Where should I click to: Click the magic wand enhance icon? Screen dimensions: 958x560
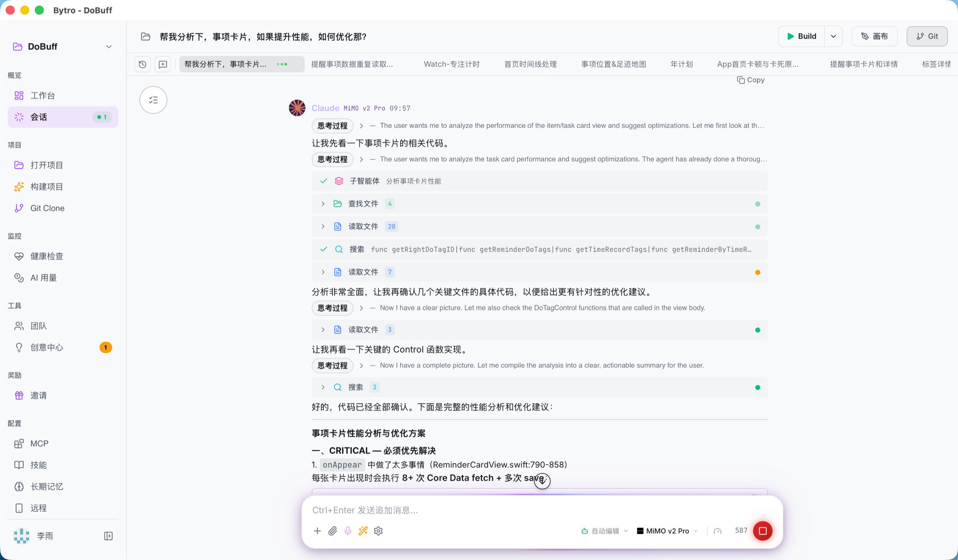363,531
